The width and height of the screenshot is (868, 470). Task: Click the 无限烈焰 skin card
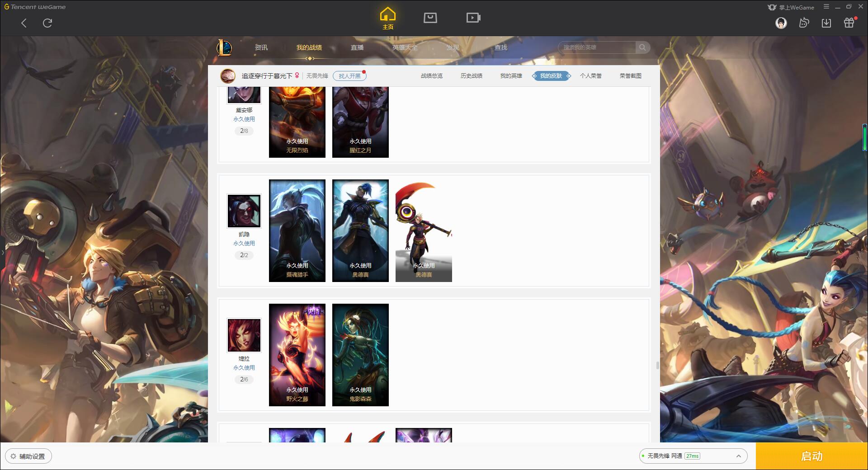click(x=297, y=122)
